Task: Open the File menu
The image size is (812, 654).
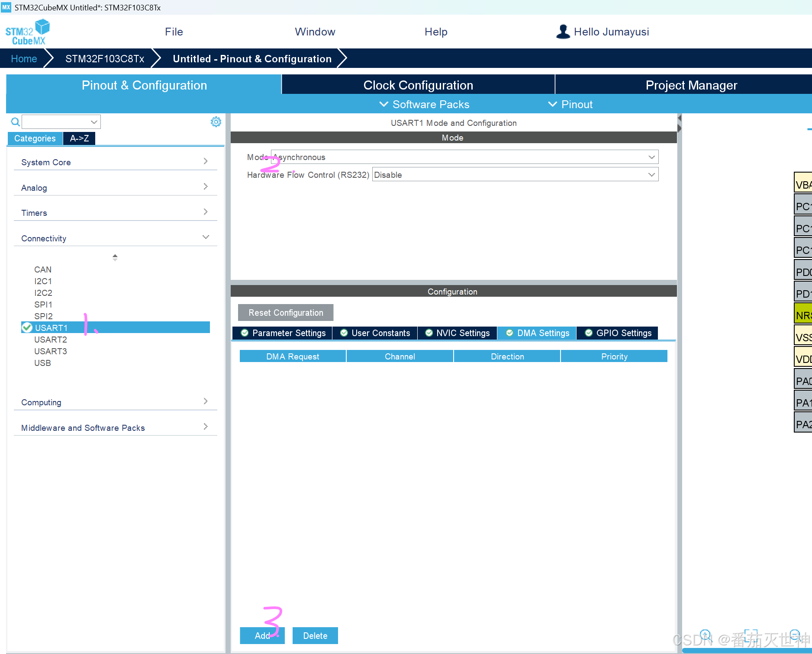Action: 174,32
